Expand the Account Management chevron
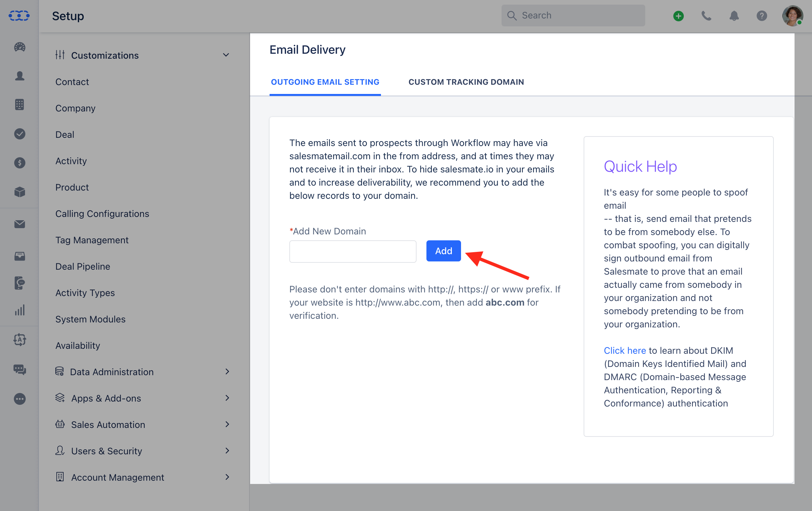This screenshot has height=511, width=812. click(x=227, y=477)
